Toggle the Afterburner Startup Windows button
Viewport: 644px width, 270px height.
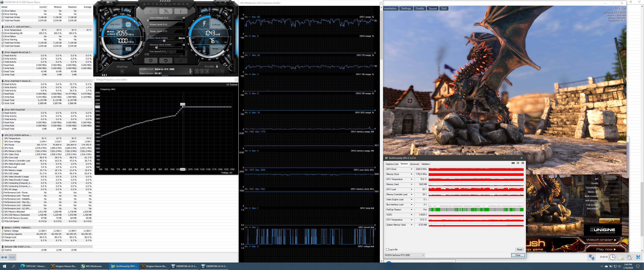pos(122,71)
